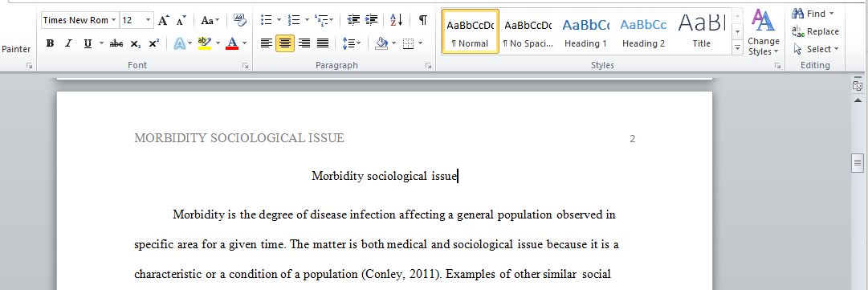Apply Numbering list
The image size is (868, 290).
(294, 20)
